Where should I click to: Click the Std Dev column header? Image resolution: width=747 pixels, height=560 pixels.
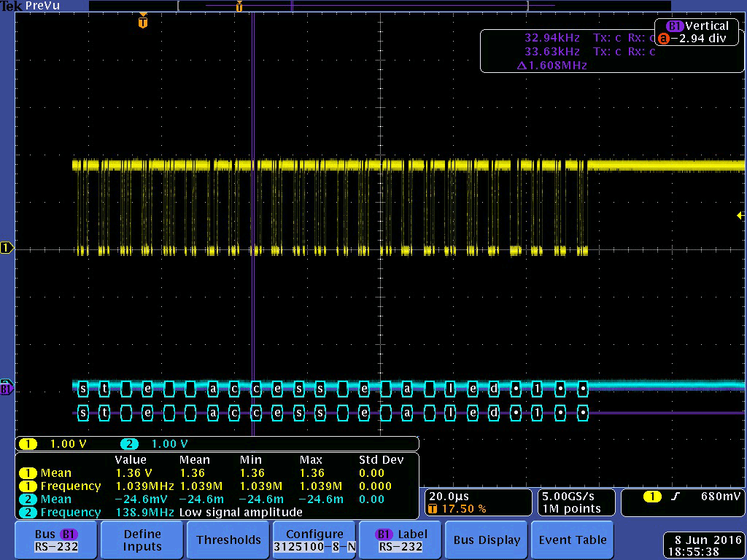[381, 460]
